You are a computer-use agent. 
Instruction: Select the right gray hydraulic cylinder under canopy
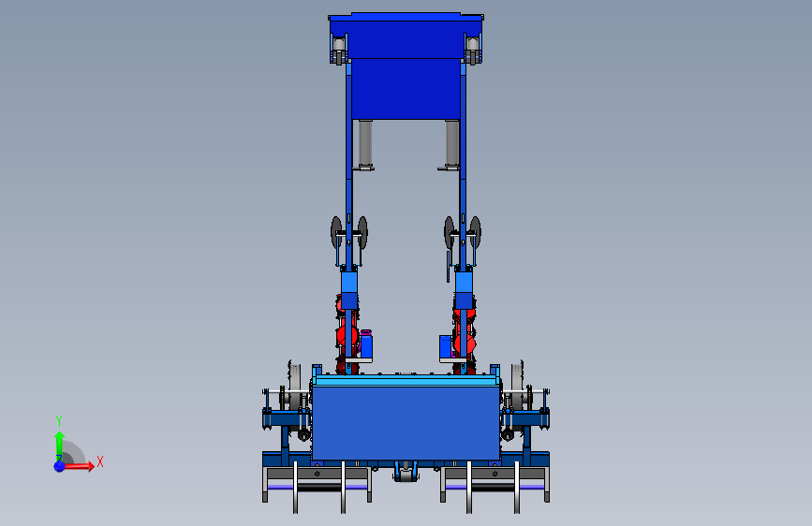click(452, 143)
